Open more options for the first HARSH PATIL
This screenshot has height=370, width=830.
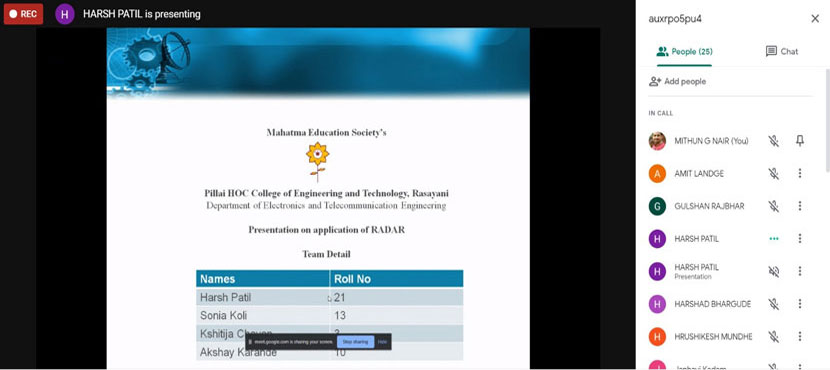click(800, 239)
